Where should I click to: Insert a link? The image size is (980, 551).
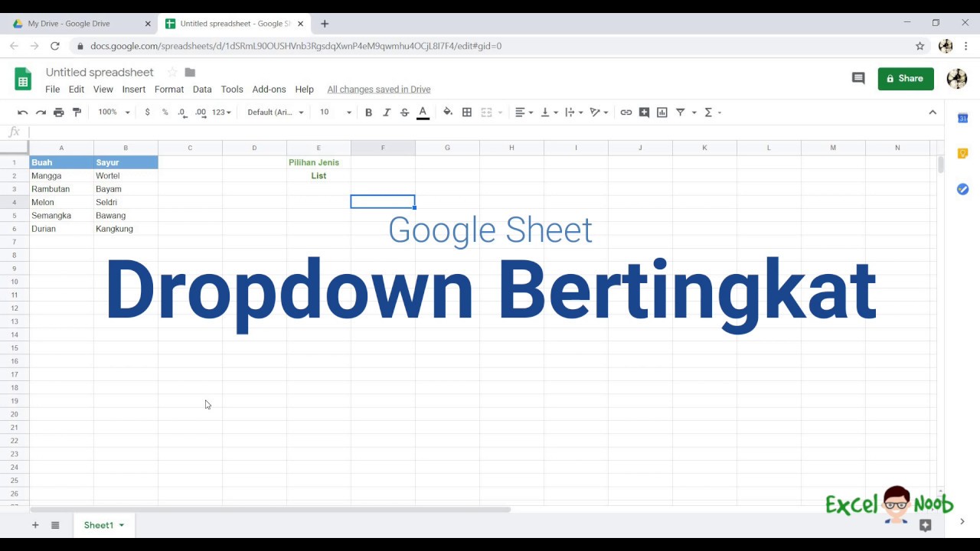coord(626,112)
